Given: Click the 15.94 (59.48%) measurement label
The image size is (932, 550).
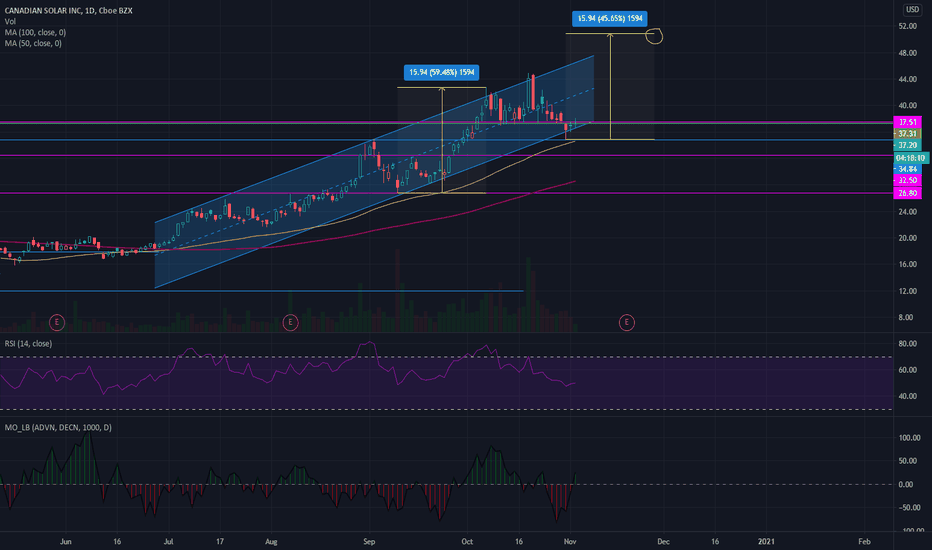Looking at the screenshot, I should click(442, 73).
